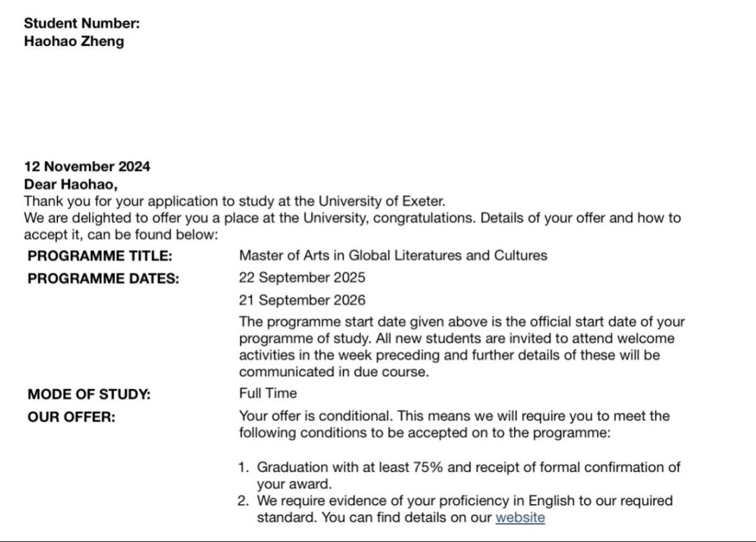
Task: Click the date 12 November 2024
Action: pos(87,166)
